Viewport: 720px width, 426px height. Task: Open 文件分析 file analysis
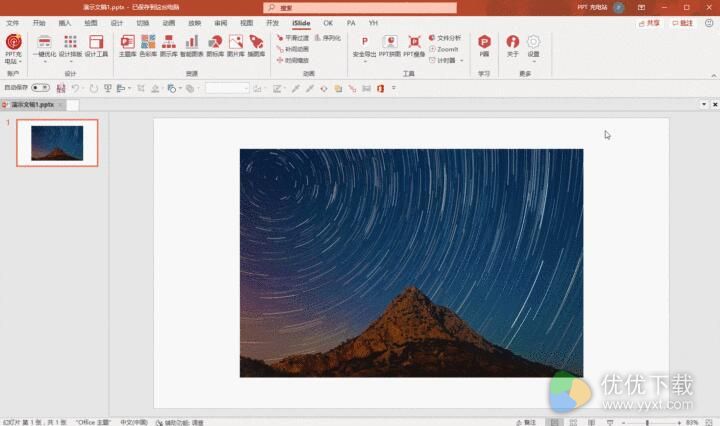click(x=444, y=38)
